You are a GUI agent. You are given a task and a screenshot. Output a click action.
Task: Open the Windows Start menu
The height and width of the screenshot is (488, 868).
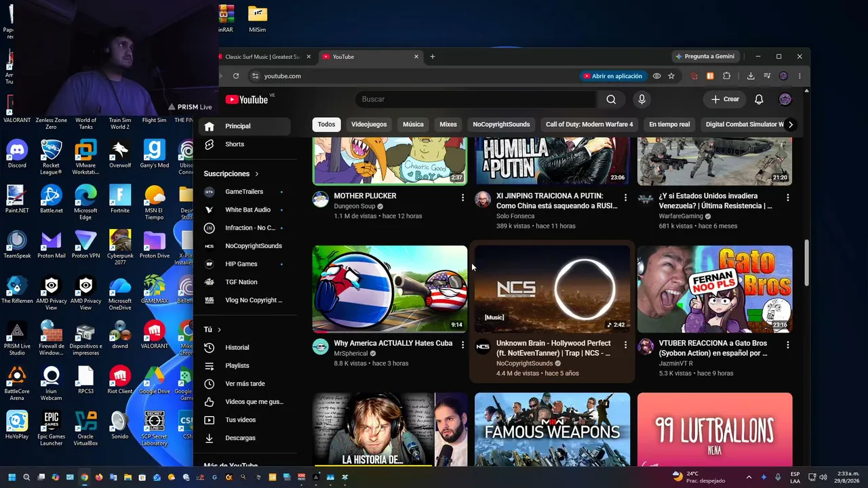(12, 477)
